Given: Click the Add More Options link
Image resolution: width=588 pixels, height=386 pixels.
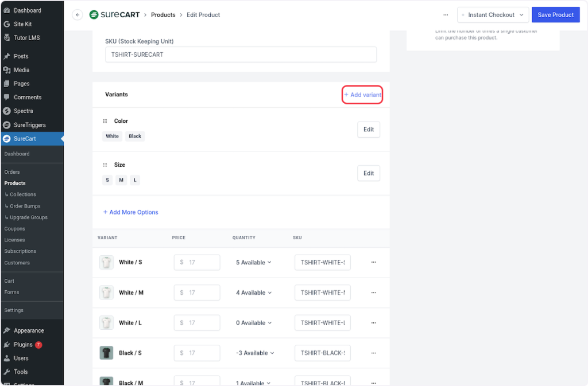Looking at the screenshot, I should click(130, 212).
